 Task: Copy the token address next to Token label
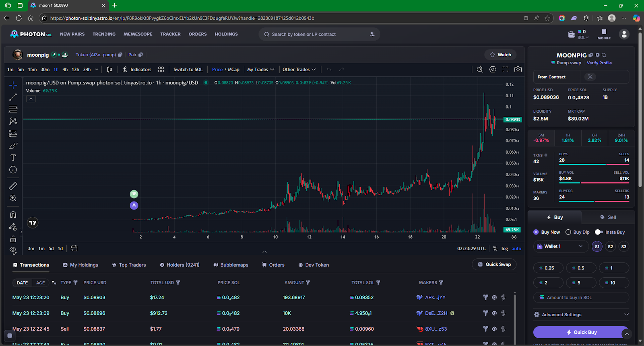point(120,55)
